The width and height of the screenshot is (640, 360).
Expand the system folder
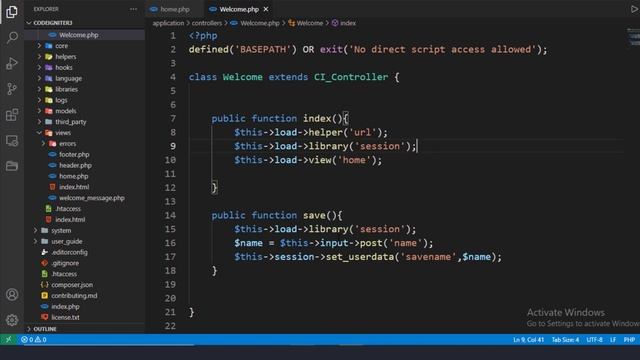61,231
